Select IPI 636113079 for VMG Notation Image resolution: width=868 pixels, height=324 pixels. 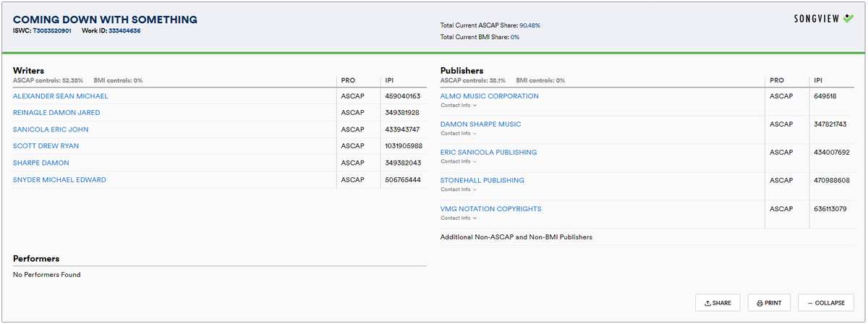(830, 209)
